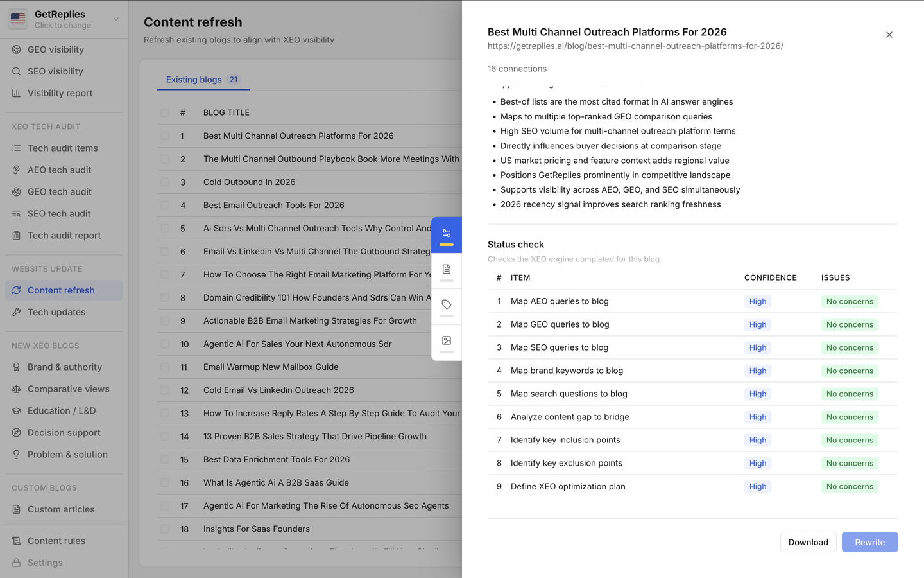The width and height of the screenshot is (924, 578).
Task: Click the CONFIDENCE column header
Action: coord(771,278)
